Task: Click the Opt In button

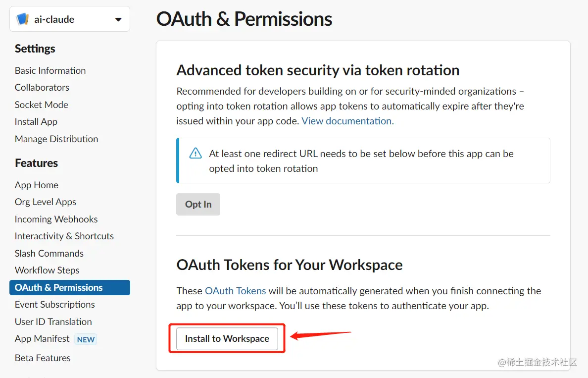Action: 198,204
